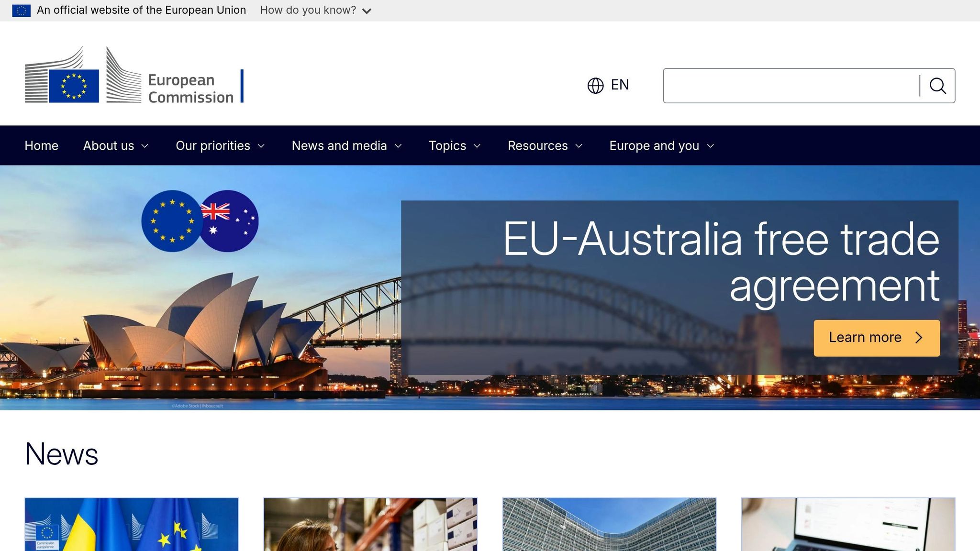The width and height of the screenshot is (980, 551).
Task: Click inside the search input field
Action: point(790,86)
